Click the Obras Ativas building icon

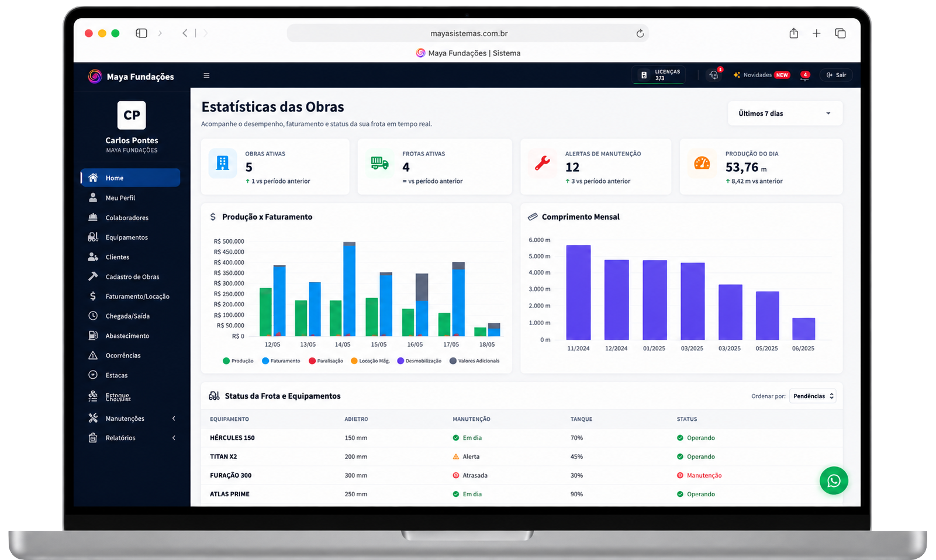point(223,163)
